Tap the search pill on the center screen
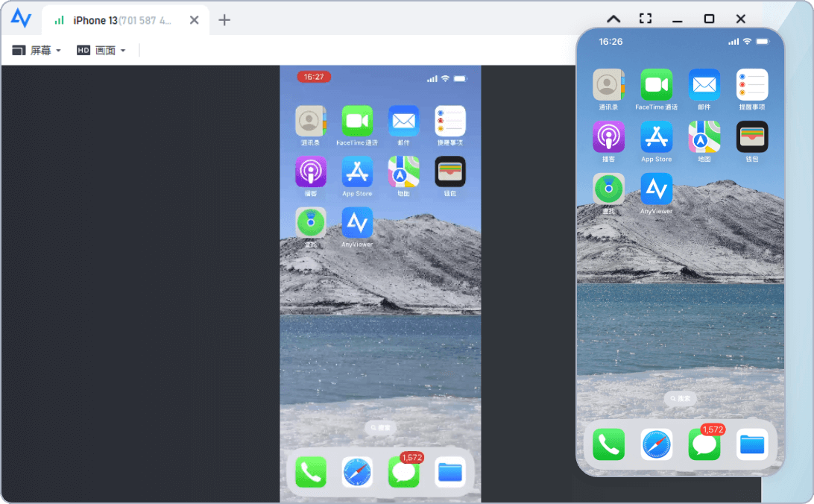This screenshot has height=504, width=814. pos(380,428)
